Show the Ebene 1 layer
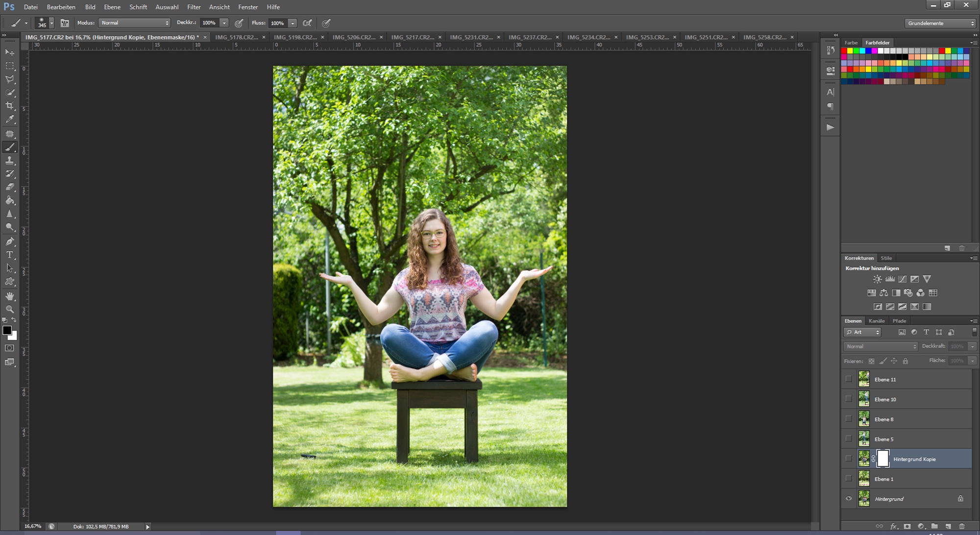 click(x=849, y=479)
